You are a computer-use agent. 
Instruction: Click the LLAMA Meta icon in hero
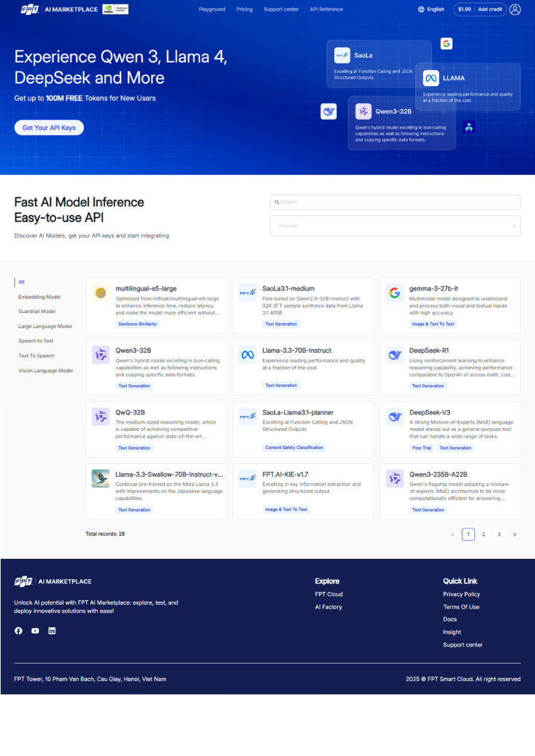tap(431, 77)
